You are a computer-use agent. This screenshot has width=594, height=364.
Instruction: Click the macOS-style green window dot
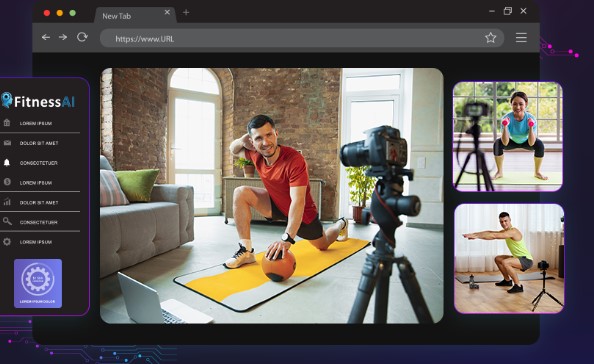pos(73,13)
